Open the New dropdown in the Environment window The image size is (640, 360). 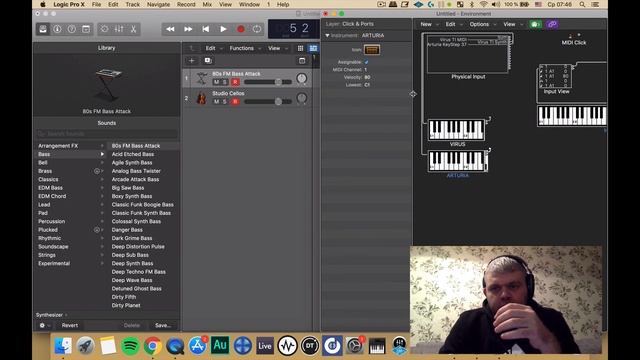(x=429, y=24)
